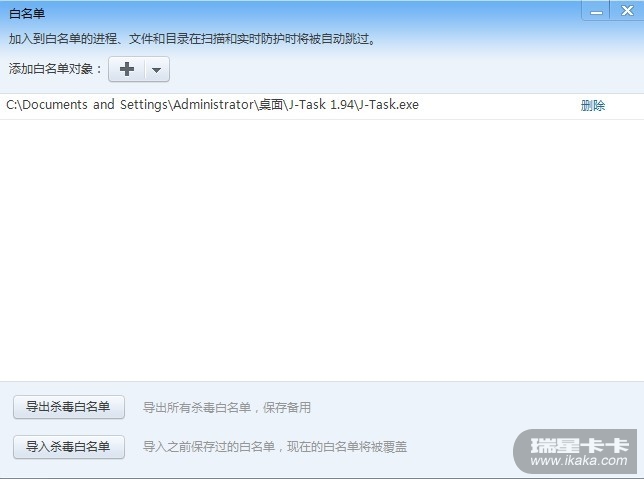This screenshot has width=644, height=479.
Task: Click the 导出所有杀毒白名单 hint text
Action: [227, 408]
